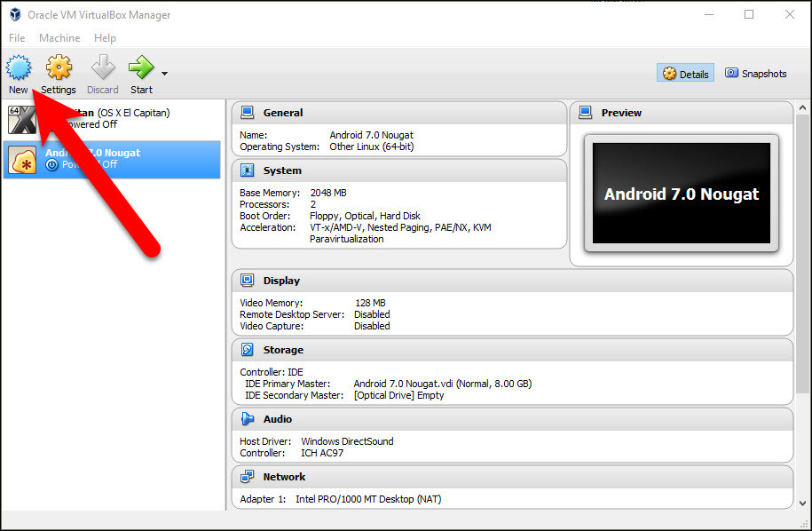The width and height of the screenshot is (812, 531).
Task: Open the General section header
Action: (398, 113)
